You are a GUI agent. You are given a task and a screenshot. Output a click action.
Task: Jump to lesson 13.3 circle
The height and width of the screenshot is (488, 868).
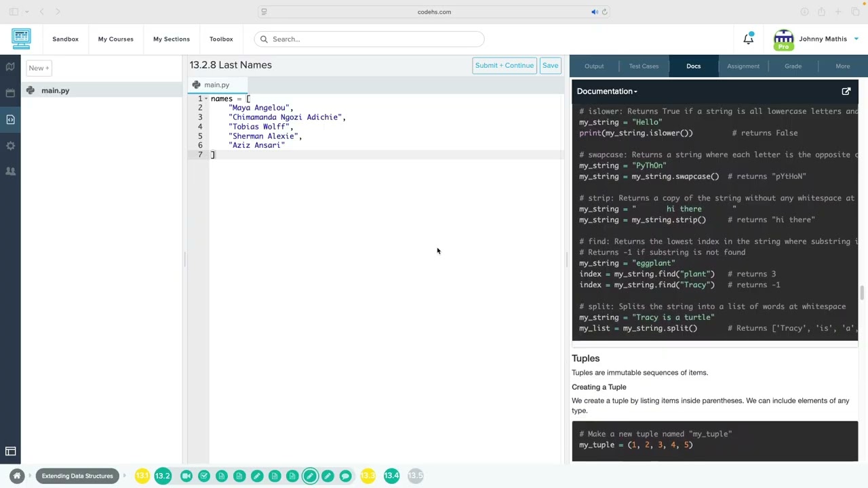[x=368, y=476]
